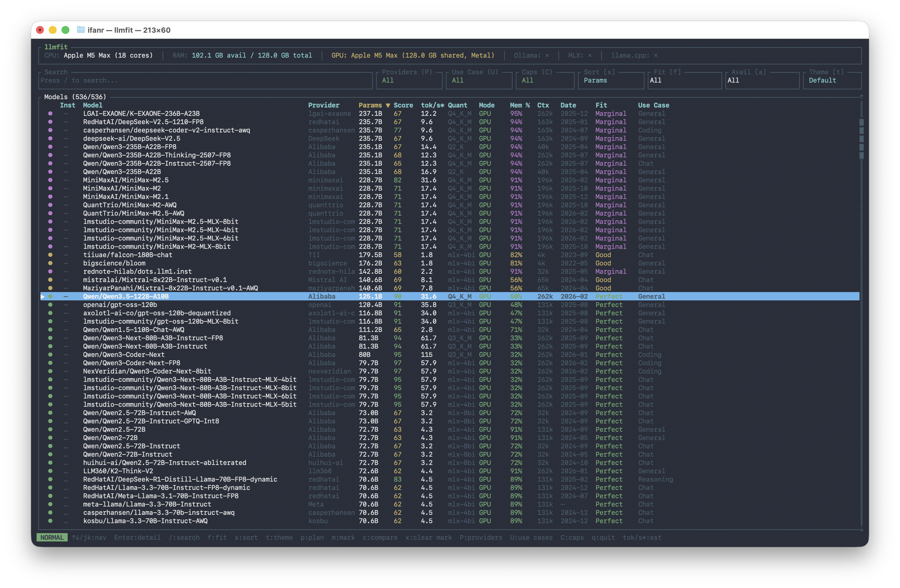Click yellow status dot beside tiiuae/falcon-180B-chat
The height and width of the screenshot is (588, 900).
(x=50, y=255)
